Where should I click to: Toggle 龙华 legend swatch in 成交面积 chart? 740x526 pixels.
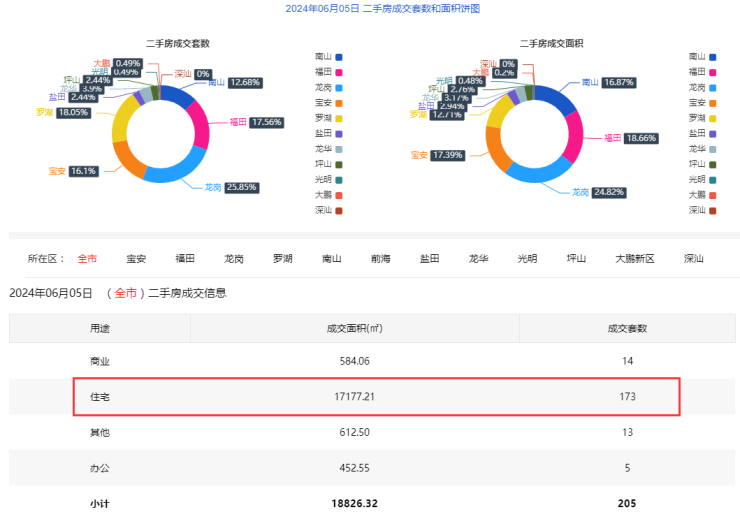coord(713,149)
